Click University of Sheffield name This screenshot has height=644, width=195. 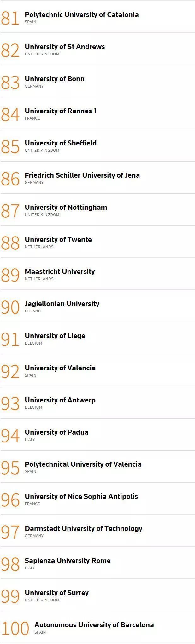tap(61, 143)
